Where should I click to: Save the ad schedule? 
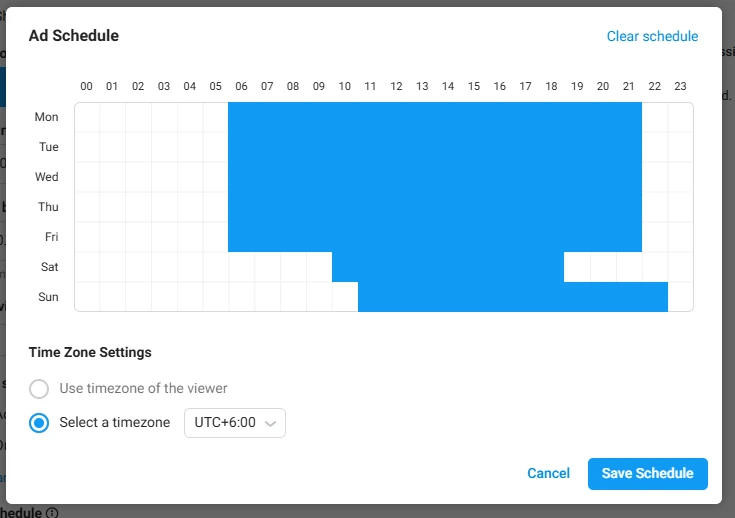[x=647, y=473]
